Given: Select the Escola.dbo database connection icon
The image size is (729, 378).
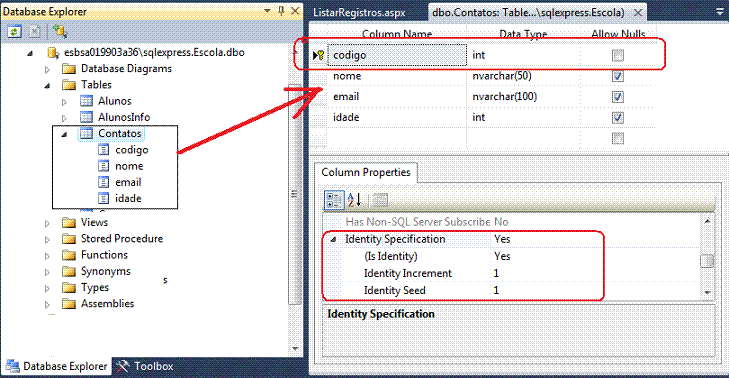Looking at the screenshot, I should (x=53, y=53).
